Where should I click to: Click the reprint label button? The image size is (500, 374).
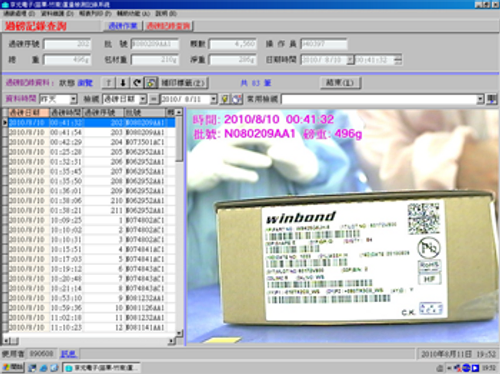click(x=183, y=83)
